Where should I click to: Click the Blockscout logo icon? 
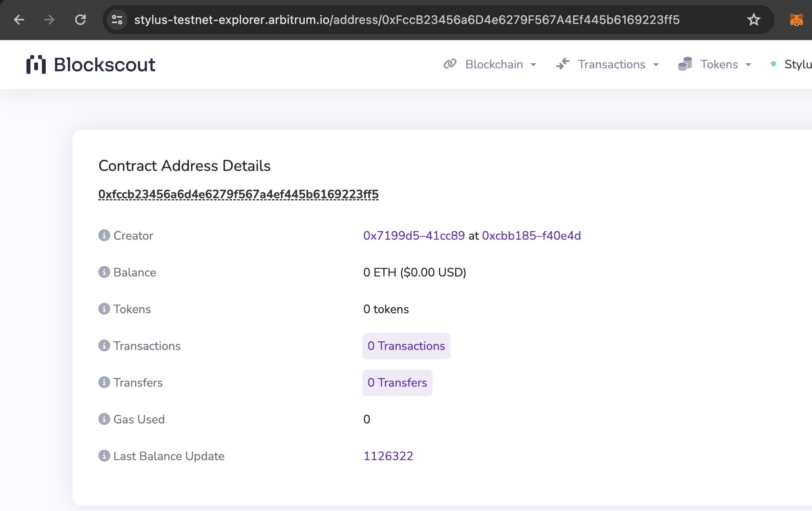pos(36,65)
